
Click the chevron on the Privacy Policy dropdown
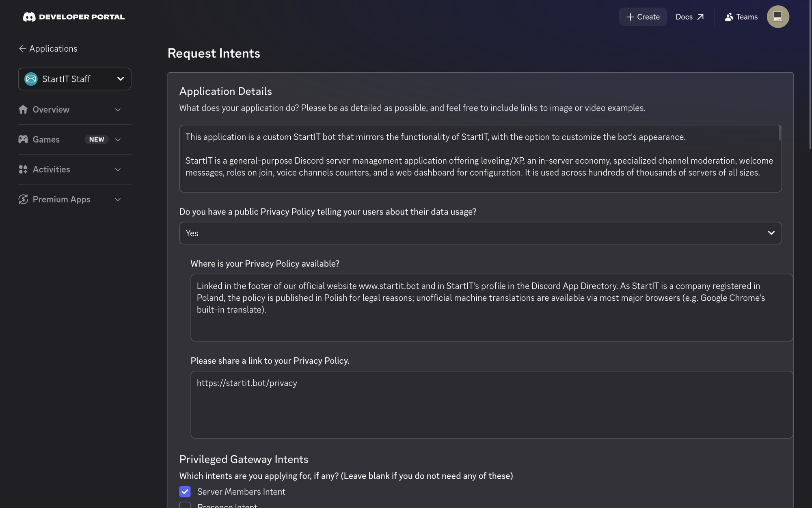[771, 233]
